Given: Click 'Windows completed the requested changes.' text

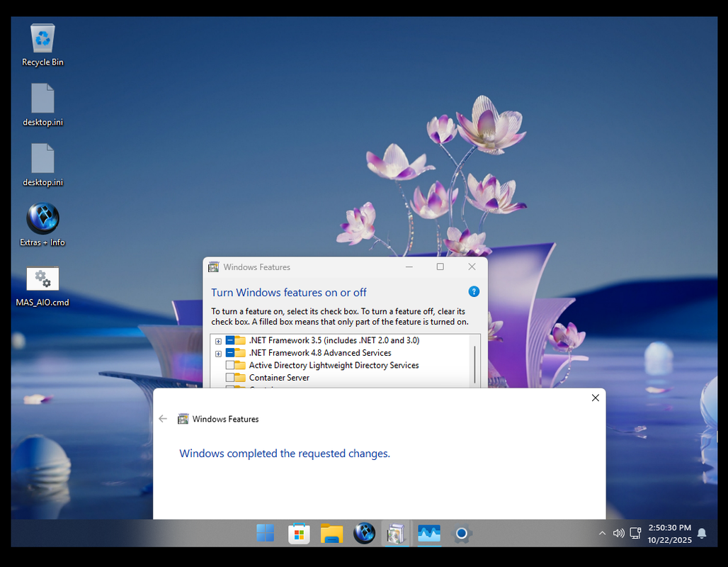Looking at the screenshot, I should click(285, 453).
